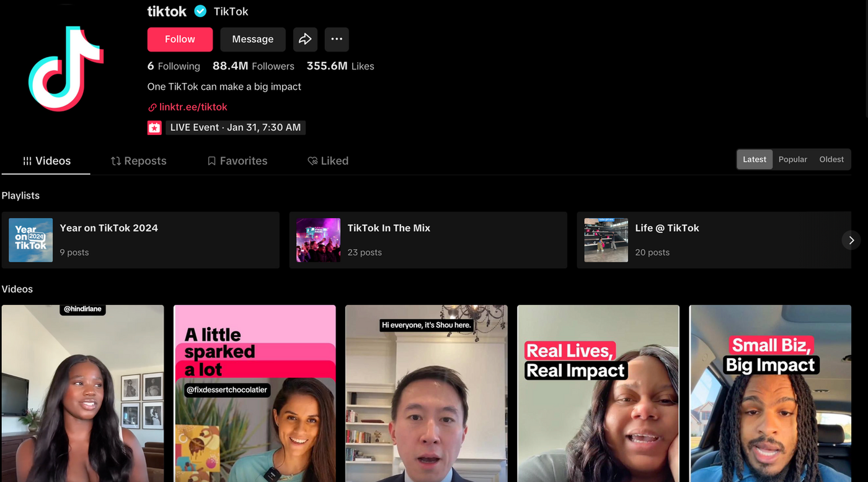Screen dimensions: 868x482
Task: Play the Hi everyone, it's Shou here video
Action: 427,393
